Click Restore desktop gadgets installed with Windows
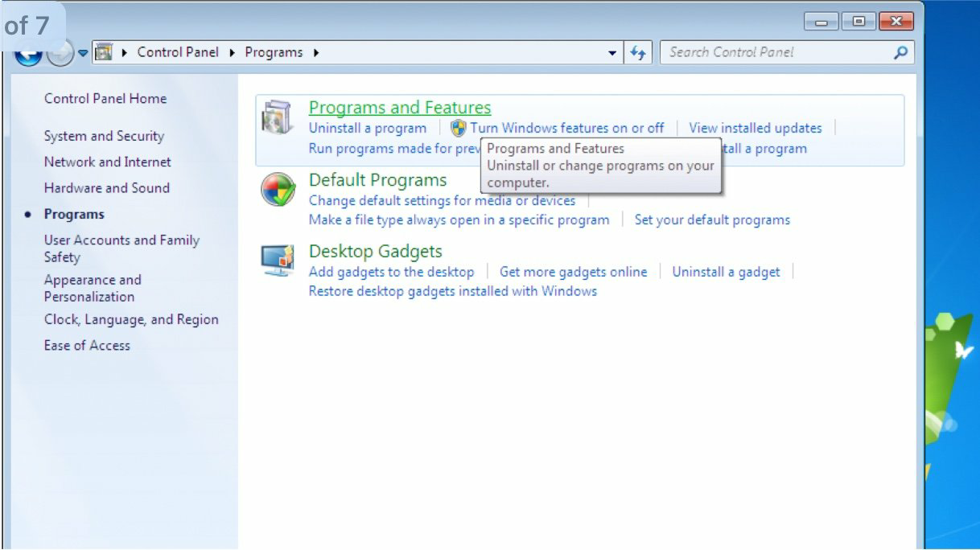The image size is (980, 550). point(453,291)
